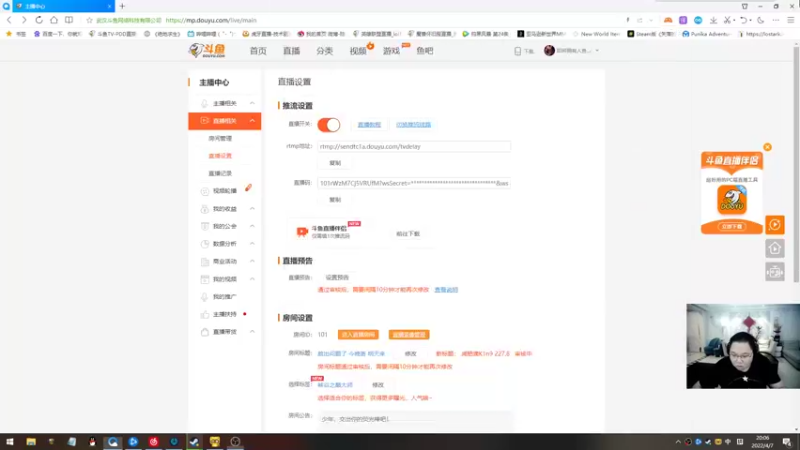Open 视频轮播 in sidebar
800x450 pixels.
click(x=224, y=191)
